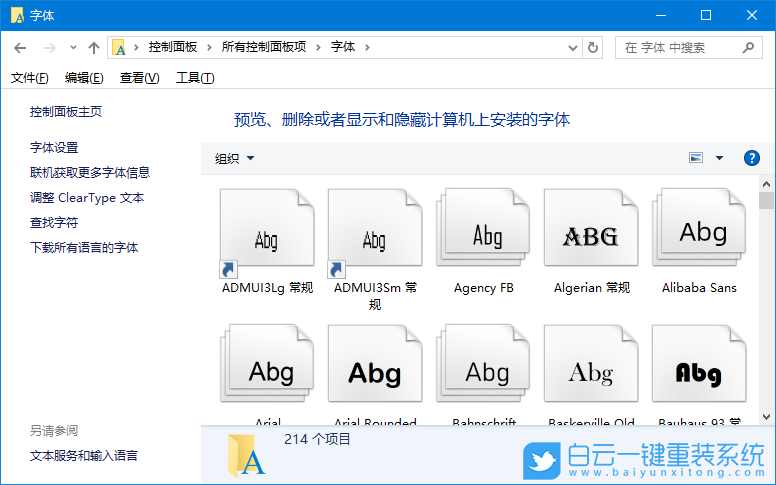776x485 pixels.
Task: Select the Bahnschrift font family icon
Action: point(483,363)
